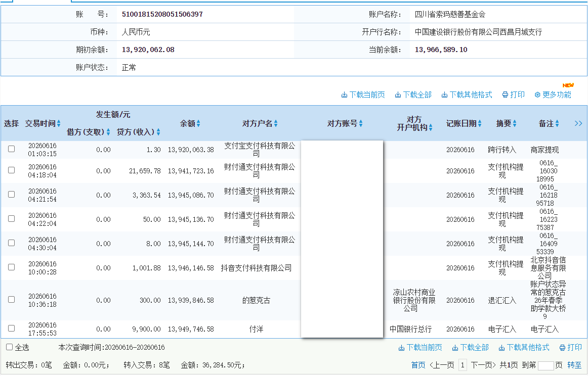The image size is (588, 376).
Task: Click bottom 下载全部 link
Action: tap(470, 348)
